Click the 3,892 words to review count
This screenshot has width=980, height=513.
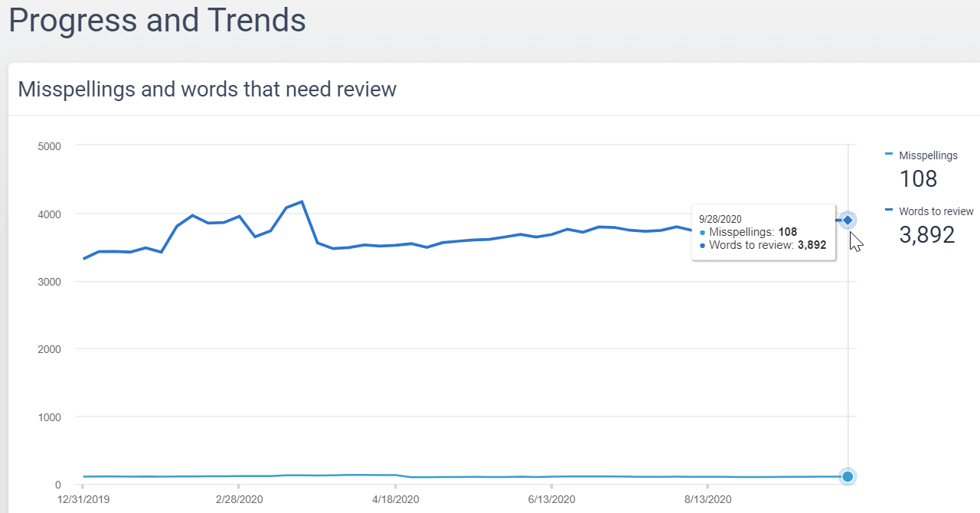tap(926, 235)
